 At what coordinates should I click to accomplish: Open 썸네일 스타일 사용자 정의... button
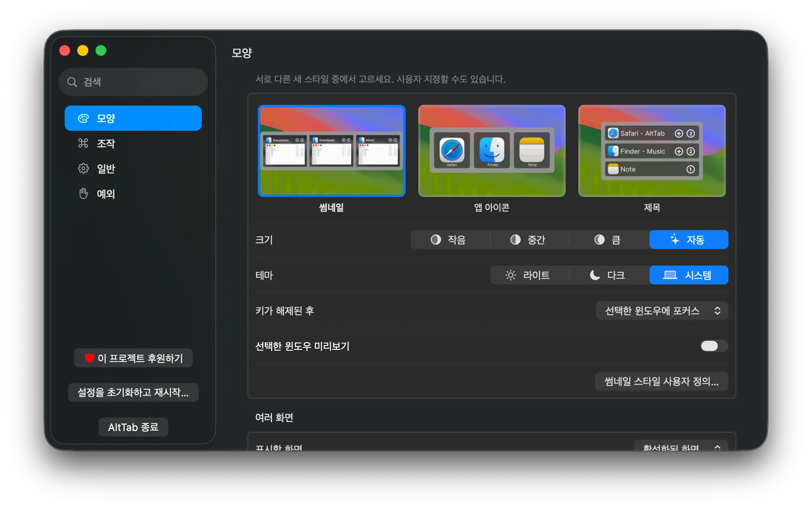pyautogui.click(x=661, y=381)
